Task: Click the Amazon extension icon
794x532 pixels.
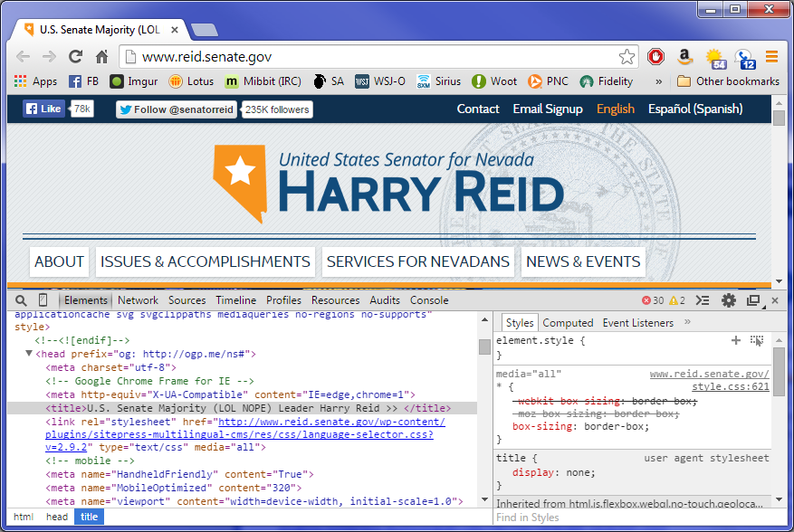Action: [x=684, y=57]
